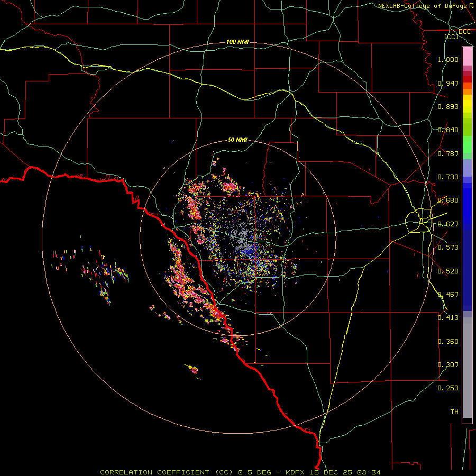Click the 100 NMI range ring label
Viewport: 476px width, 476px height.
(x=237, y=42)
